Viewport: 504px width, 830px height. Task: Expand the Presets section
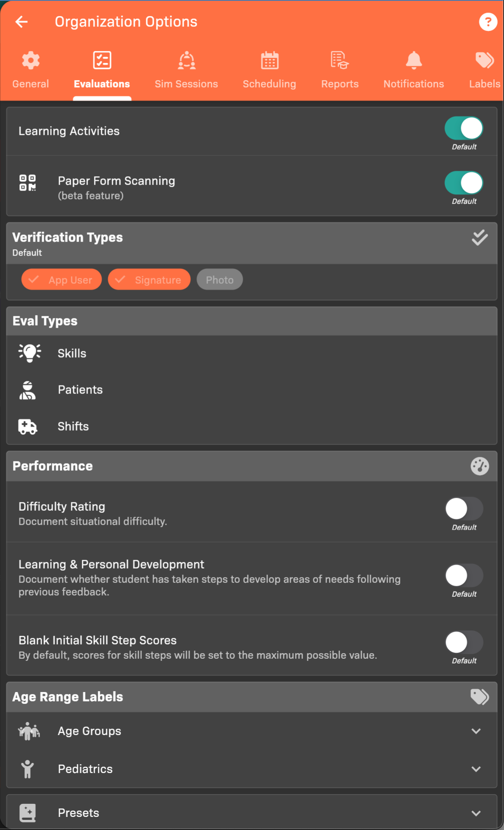tap(476, 813)
